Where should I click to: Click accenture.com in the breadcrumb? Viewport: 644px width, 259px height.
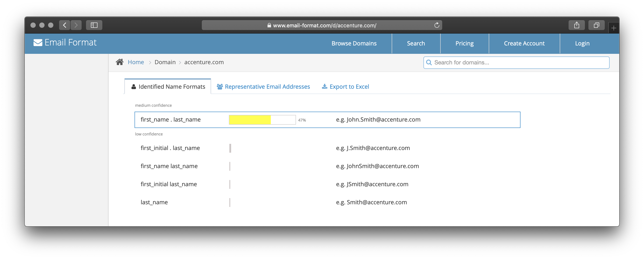[x=204, y=62]
